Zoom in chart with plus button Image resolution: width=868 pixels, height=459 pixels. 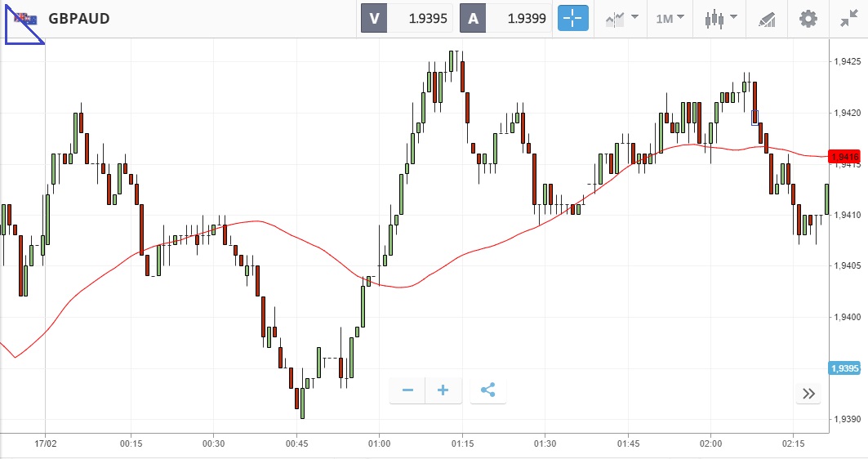[443, 390]
